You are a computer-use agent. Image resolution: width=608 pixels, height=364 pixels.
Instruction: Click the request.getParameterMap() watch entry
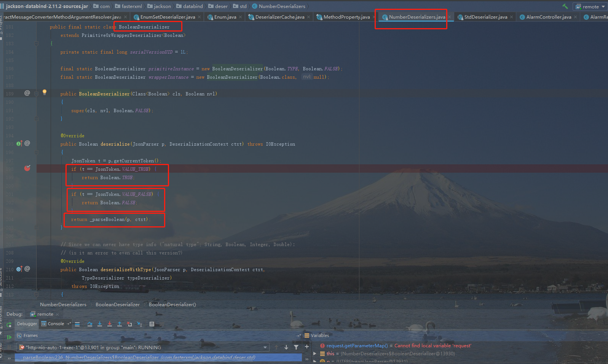click(395, 346)
